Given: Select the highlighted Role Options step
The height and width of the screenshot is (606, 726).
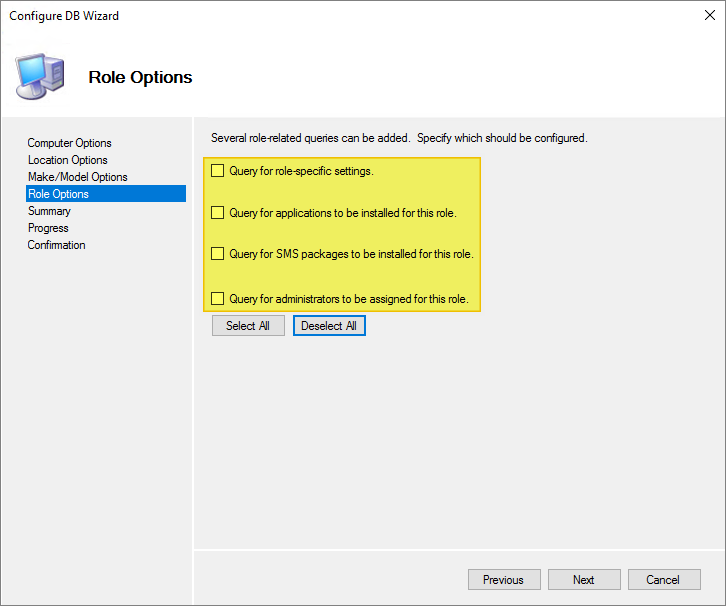Looking at the screenshot, I should point(59,194).
